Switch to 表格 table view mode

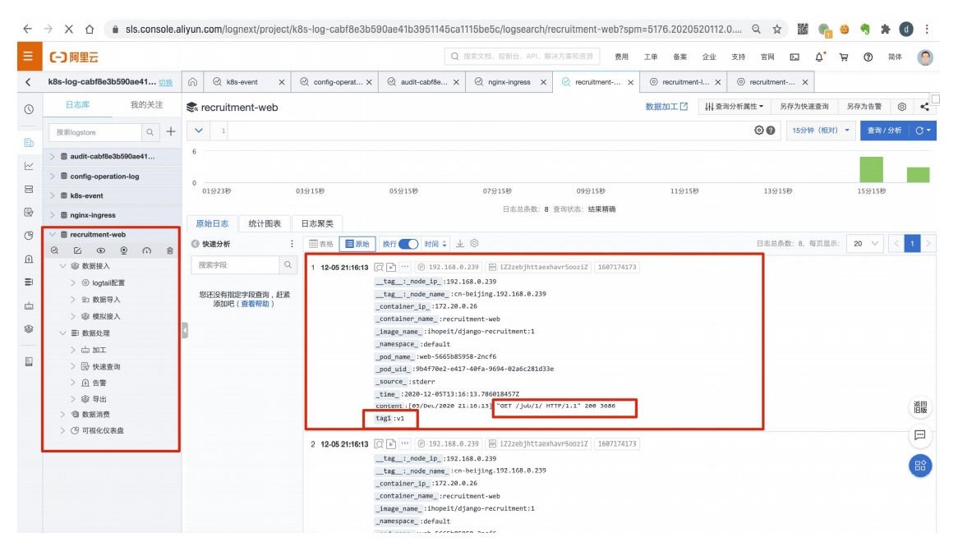coord(321,244)
